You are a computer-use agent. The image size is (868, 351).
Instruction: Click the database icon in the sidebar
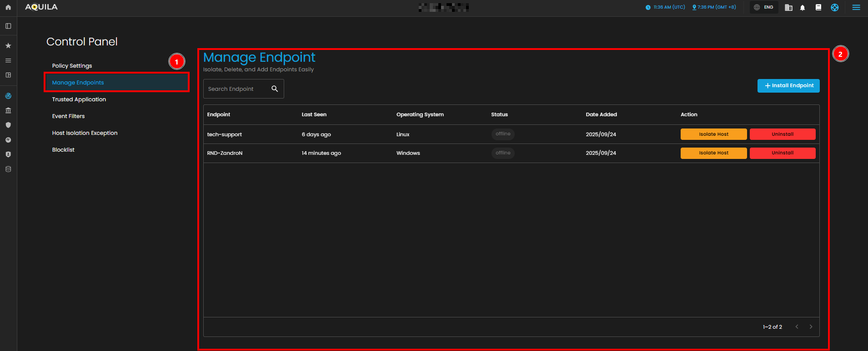point(8,169)
